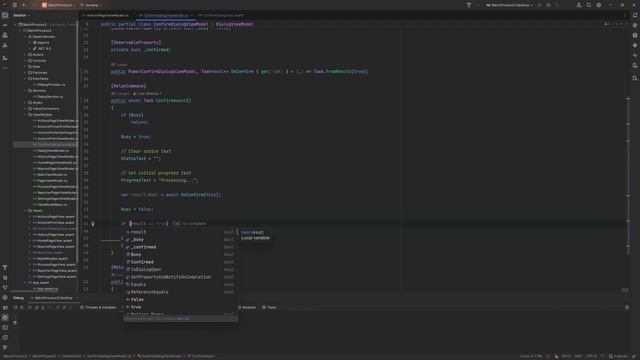The width and height of the screenshot is (640, 360).
Task: Open IDE settings gear in title bar
Action: point(599,5)
